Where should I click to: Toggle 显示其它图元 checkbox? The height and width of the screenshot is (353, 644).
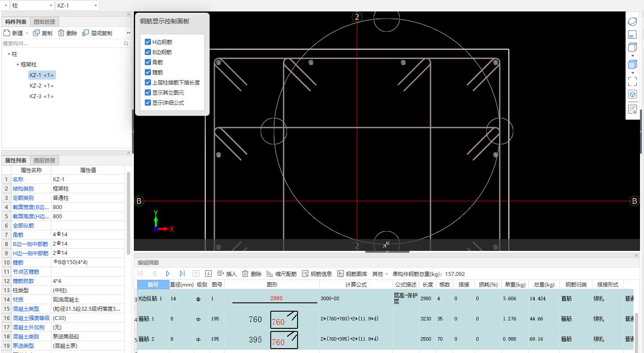(148, 92)
